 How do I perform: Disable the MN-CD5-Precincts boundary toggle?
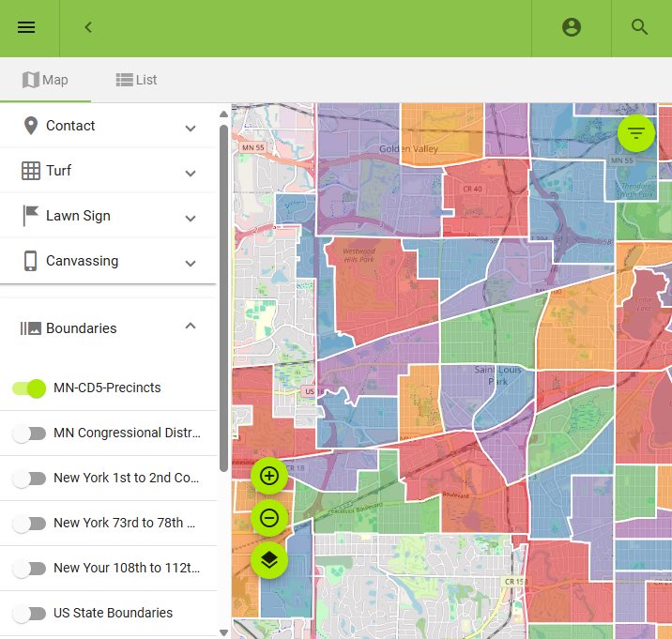point(29,388)
